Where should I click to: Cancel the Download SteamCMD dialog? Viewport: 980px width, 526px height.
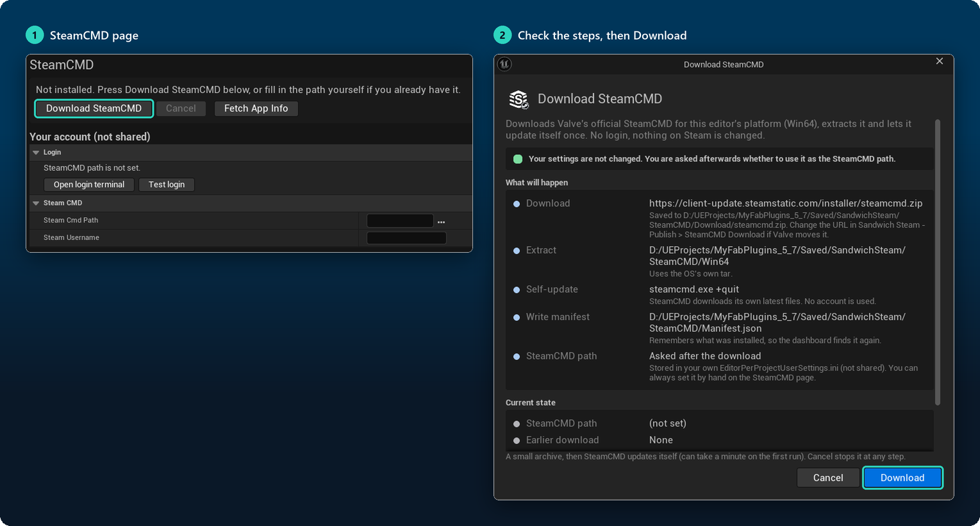click(828, 478)
